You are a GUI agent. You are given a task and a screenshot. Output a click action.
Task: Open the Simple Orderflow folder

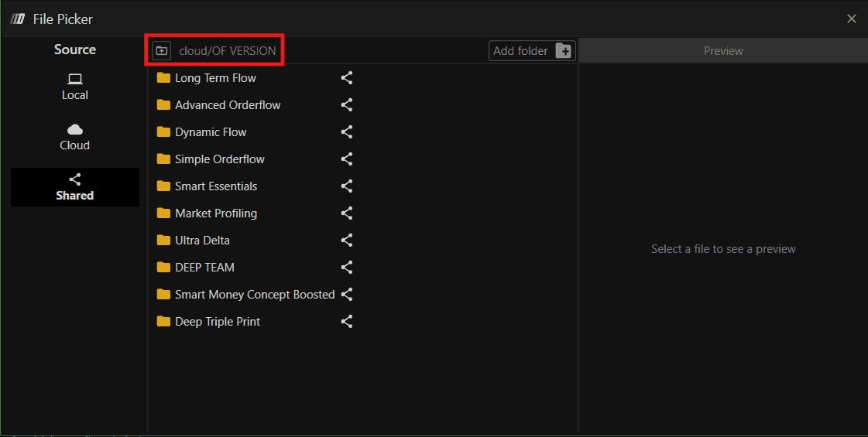tap(220, 159)
